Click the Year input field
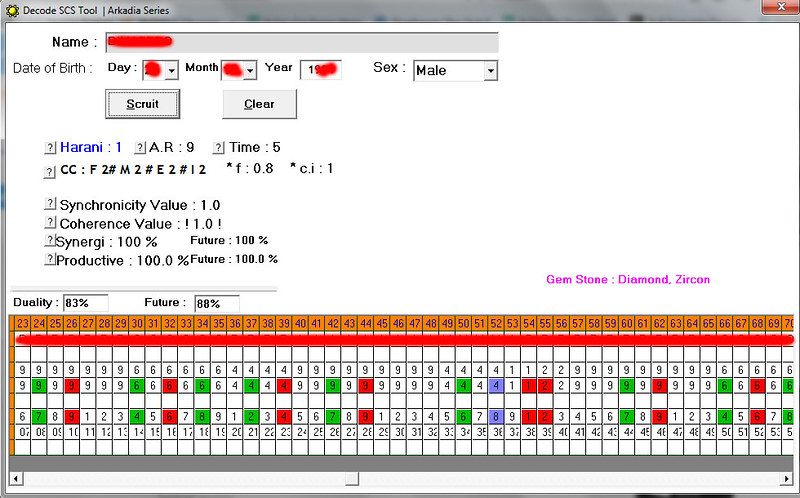Image resolution: width=800 pixels, height=498 pixels. point(321,70)
